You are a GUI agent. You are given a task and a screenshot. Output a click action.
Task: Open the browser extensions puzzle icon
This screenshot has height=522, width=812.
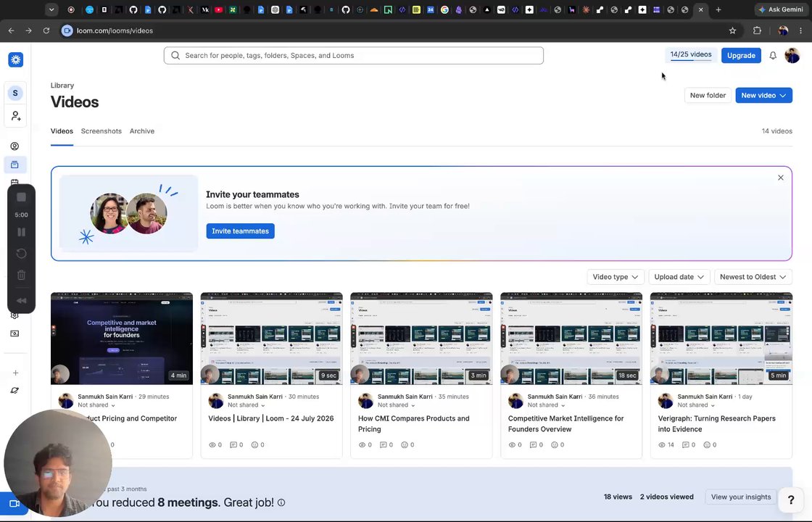[757, 30]
